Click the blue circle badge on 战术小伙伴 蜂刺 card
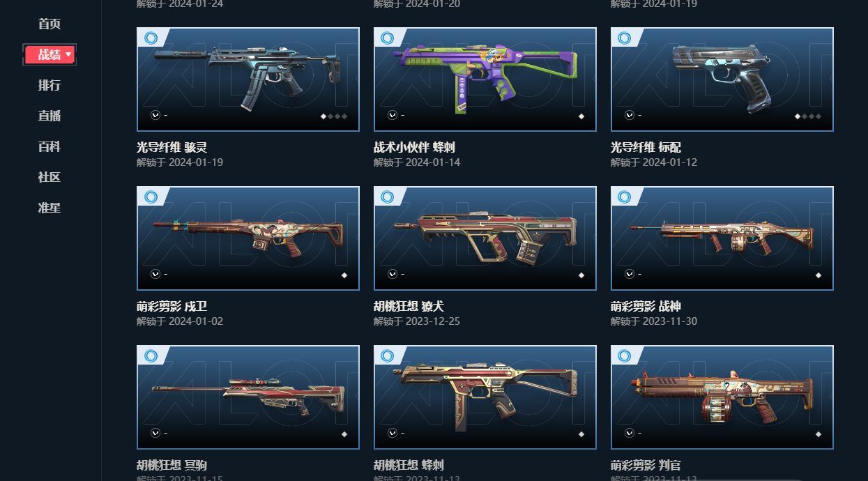This screenshot has height=481, width=868. coord(388,38)
